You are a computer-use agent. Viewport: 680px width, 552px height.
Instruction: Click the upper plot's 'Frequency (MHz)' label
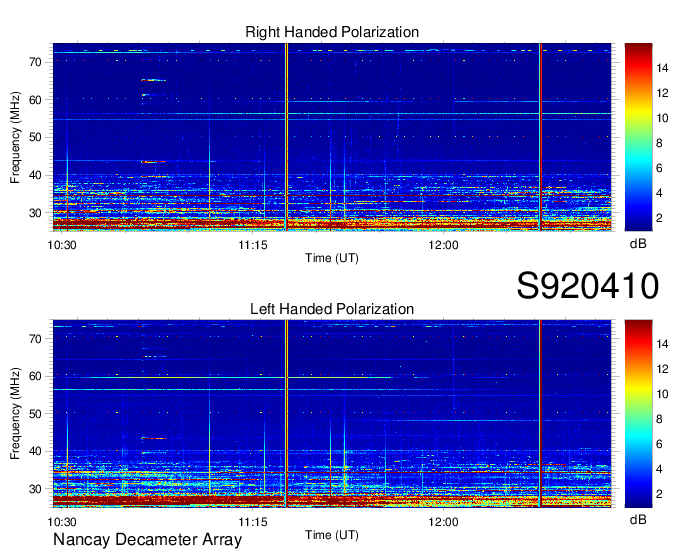pyautogui.click(x=16, y=137)
